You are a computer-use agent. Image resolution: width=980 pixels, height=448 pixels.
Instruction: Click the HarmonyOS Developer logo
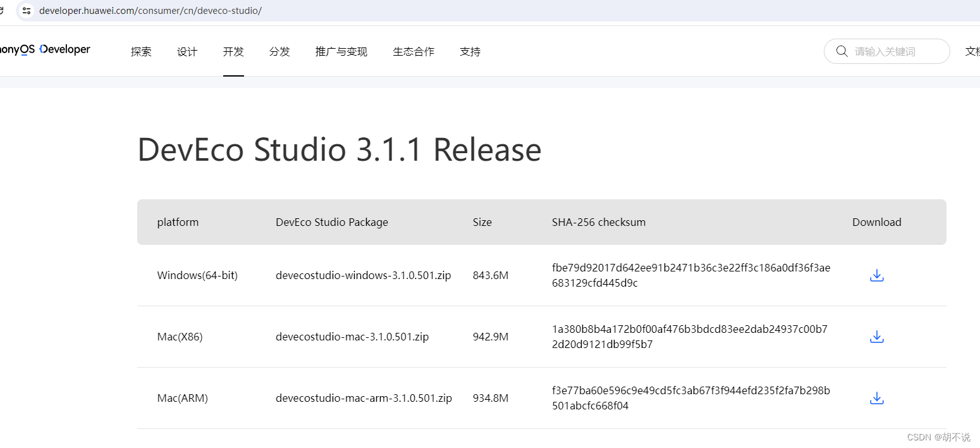pyautogui.click(x=44, y=49)
